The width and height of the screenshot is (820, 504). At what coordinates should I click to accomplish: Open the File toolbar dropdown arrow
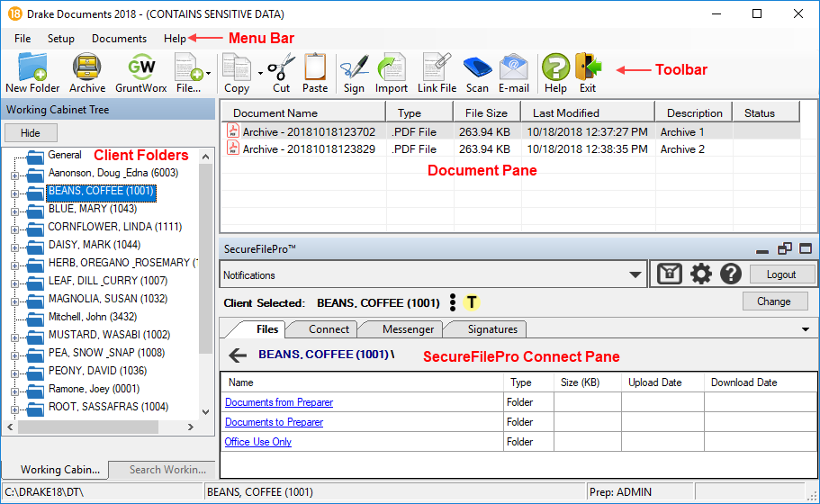tap(209, 73)
